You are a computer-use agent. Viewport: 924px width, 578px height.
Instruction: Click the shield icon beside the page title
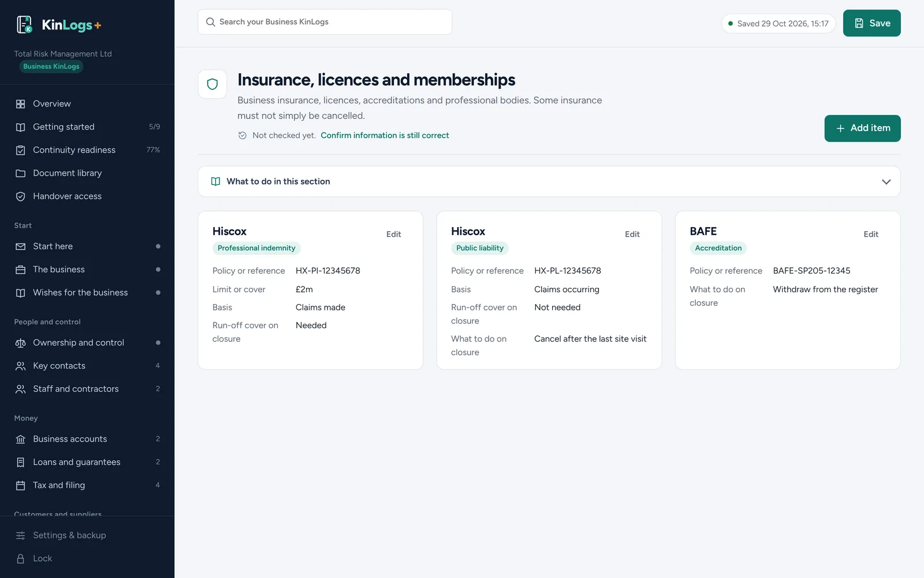213,84
